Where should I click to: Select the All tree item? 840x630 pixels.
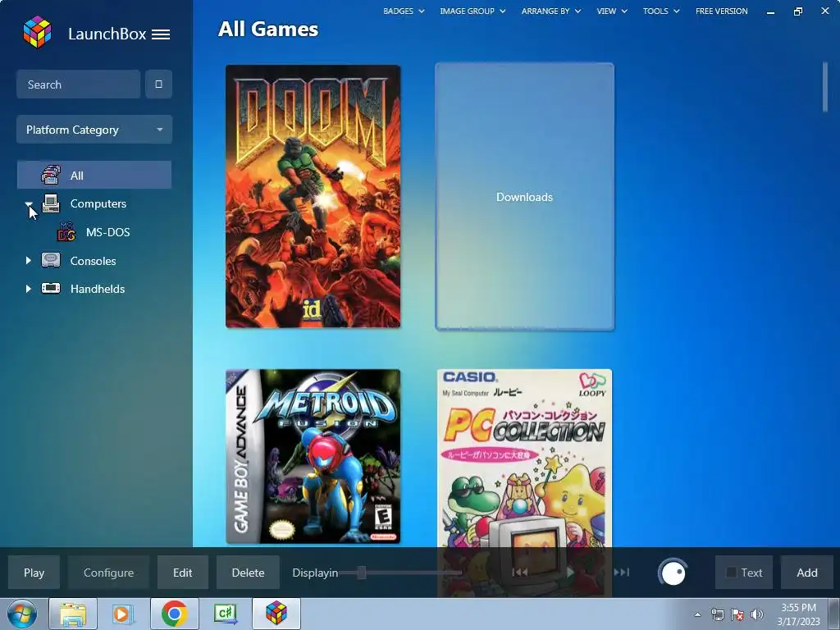click(x=94, y=176)
